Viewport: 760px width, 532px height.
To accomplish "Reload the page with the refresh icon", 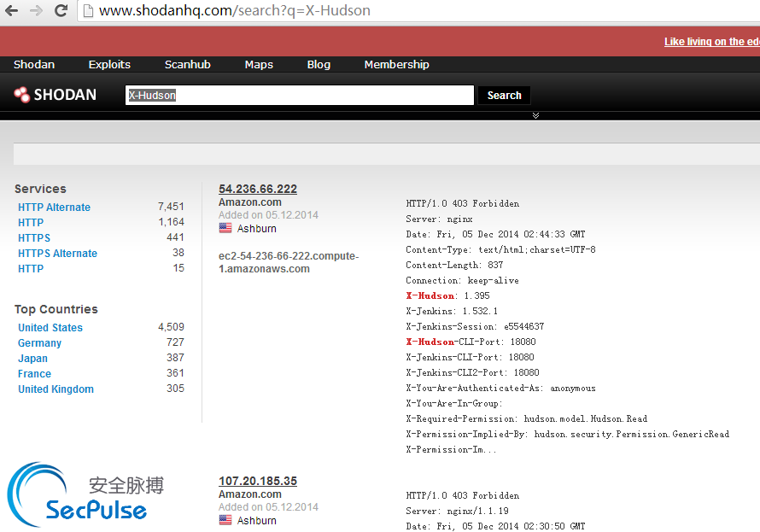I will click(x=61, y=10).
